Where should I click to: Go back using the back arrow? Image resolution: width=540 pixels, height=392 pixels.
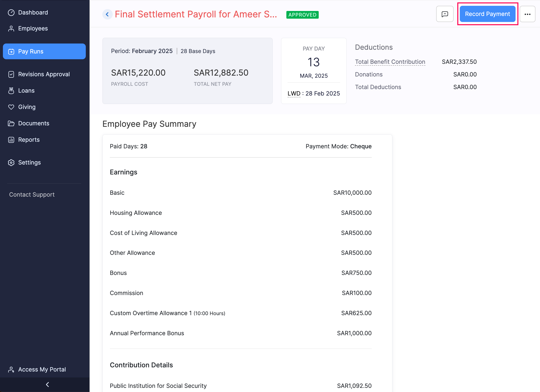pos(107,14)
